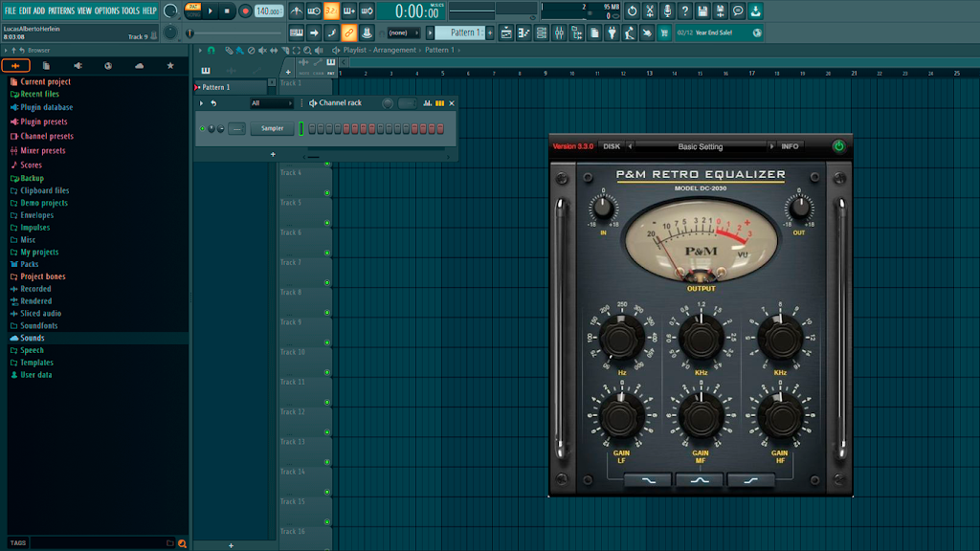Click the playlist magnet snap icon
Image resolution: width=980 pixels, height=551 pixels.
[x=212, y=50]
